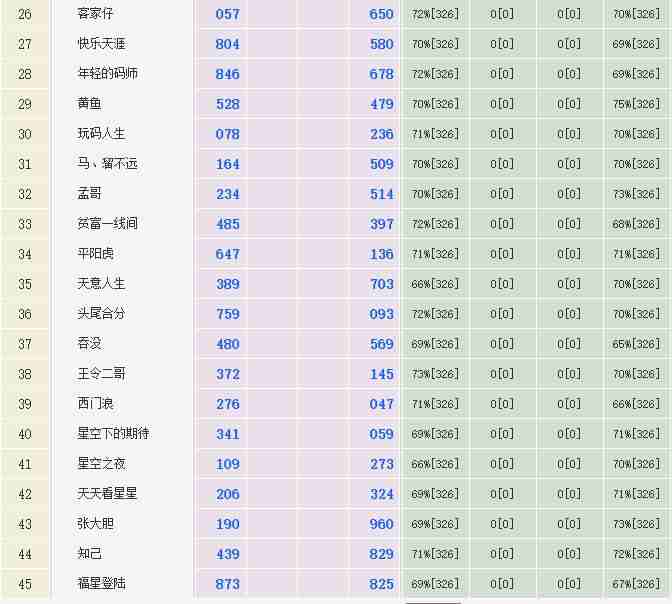Click the number 647 beside 平阳虎

[227, 254]
